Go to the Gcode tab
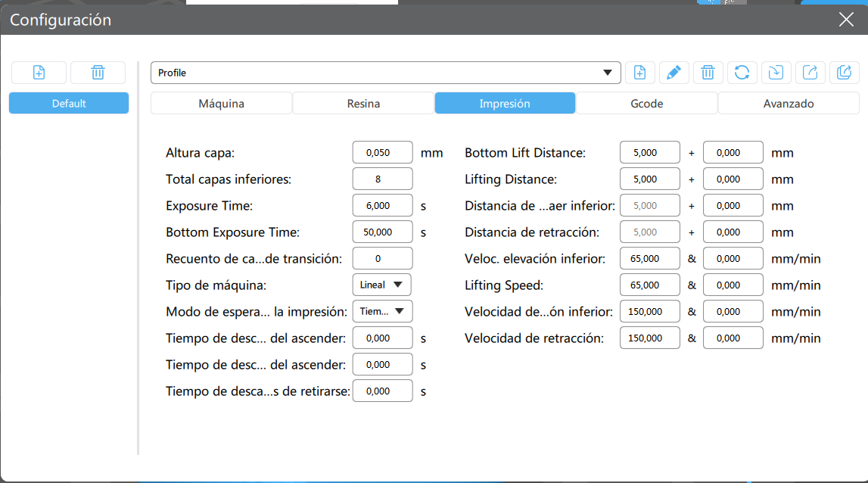The height and width of the screenshot is (483, 868). point(646,104)
